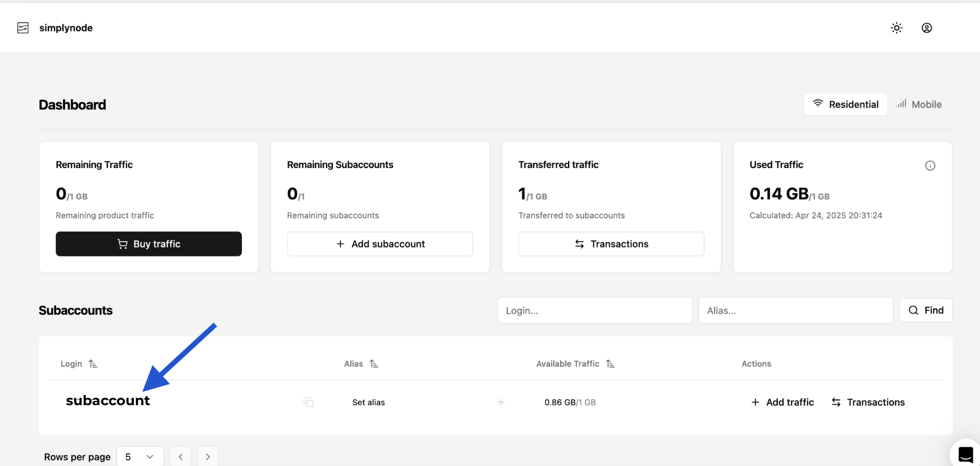Viewport: 980px width, 466px height.
Task: Click the Add subaccount button
Action: (x=380, y=244)
